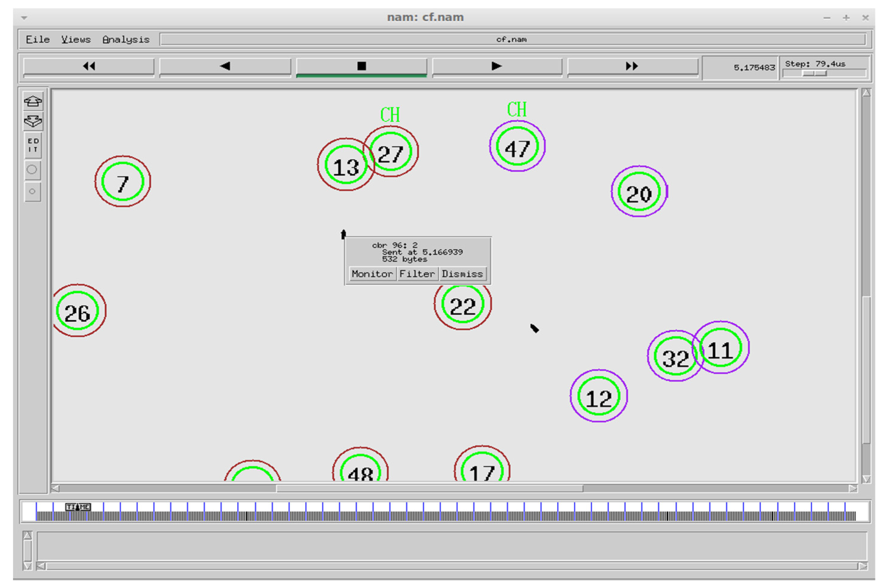Open the File menu
This screenshot has height=588, width=885.
pyautogui.click(x=37, y=39)
